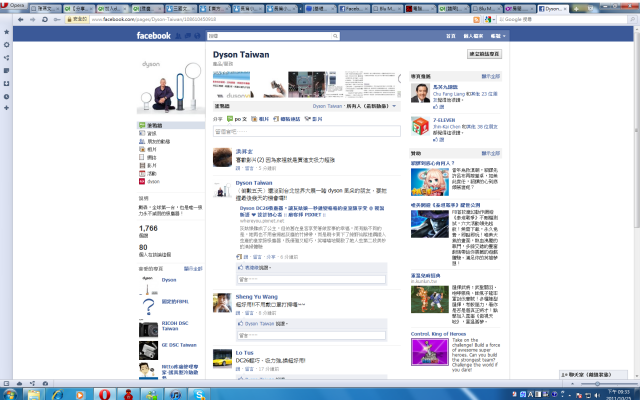Viewport: 640px width, 400px height.
Task: Open the security padlock badge in address bar
Action: pyautogui.click(x=77, y=19)
